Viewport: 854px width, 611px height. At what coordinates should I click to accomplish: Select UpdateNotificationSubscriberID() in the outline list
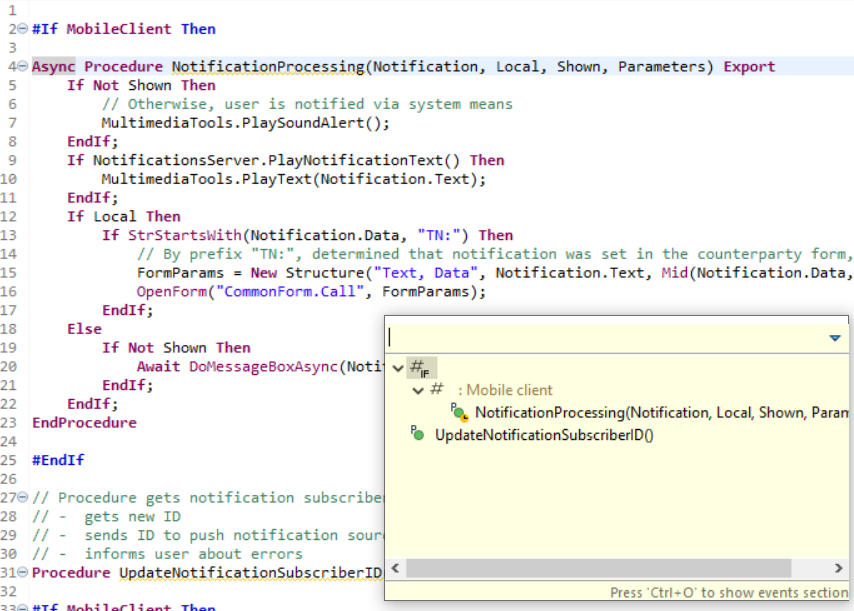pyautogui.click(x=544, y=435)
